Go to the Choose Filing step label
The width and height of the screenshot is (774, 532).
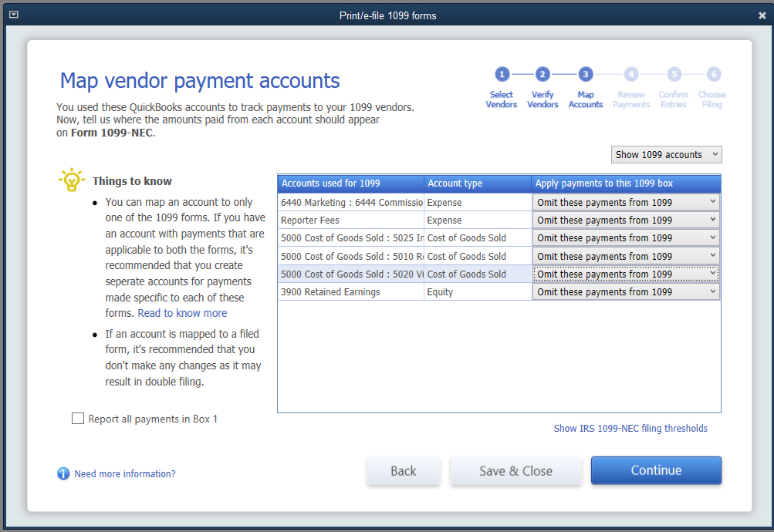[711, 99]
